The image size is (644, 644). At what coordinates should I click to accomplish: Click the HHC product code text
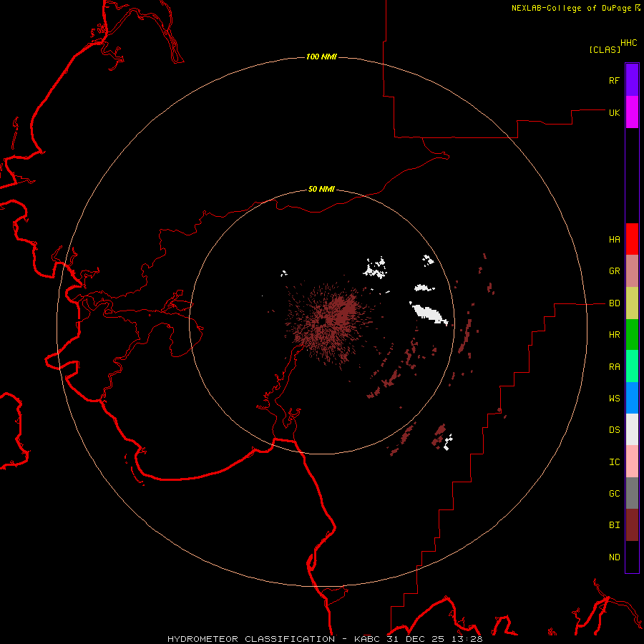coord(628,43)
